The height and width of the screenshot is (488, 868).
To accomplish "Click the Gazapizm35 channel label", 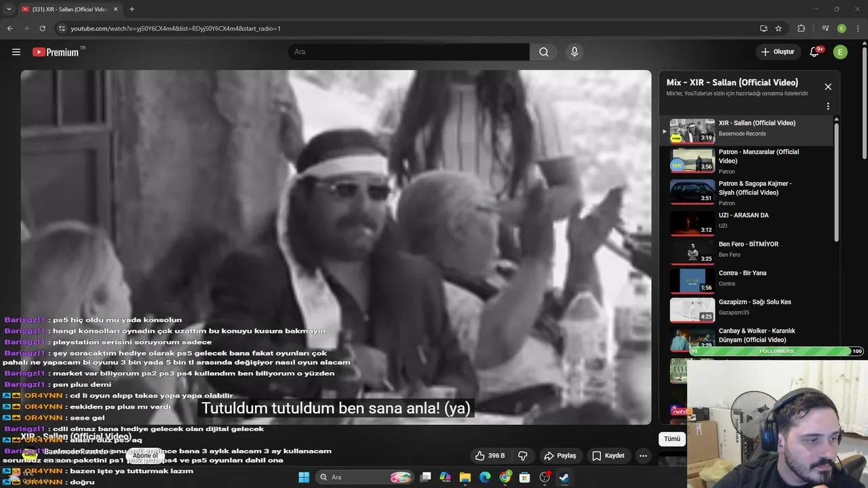I will click(734, 312).
